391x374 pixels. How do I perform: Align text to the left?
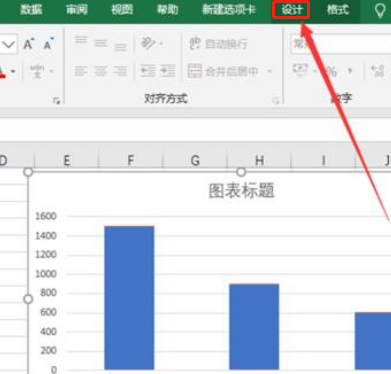81,71
